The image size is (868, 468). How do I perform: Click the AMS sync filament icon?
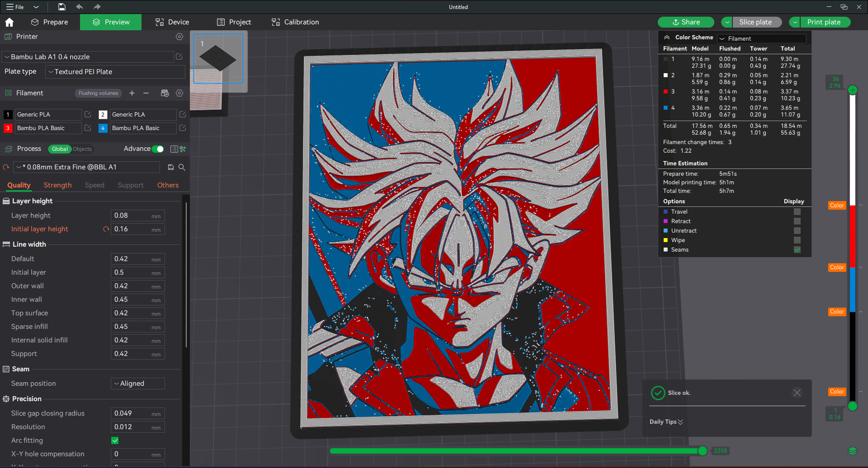coord(165,93)
